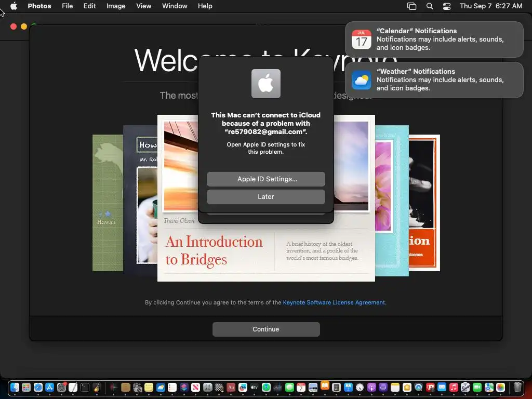Open FaceTime in the Dock
The width and height of the screenshot is (532, 399).
[x=477, y=387]
